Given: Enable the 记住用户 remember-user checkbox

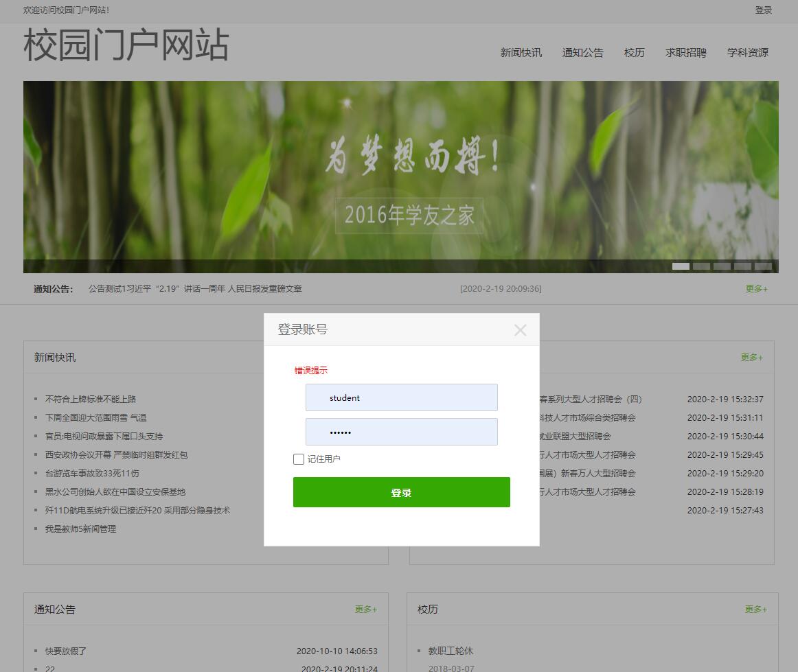Looking at the screenshot, I should [298, 459].
